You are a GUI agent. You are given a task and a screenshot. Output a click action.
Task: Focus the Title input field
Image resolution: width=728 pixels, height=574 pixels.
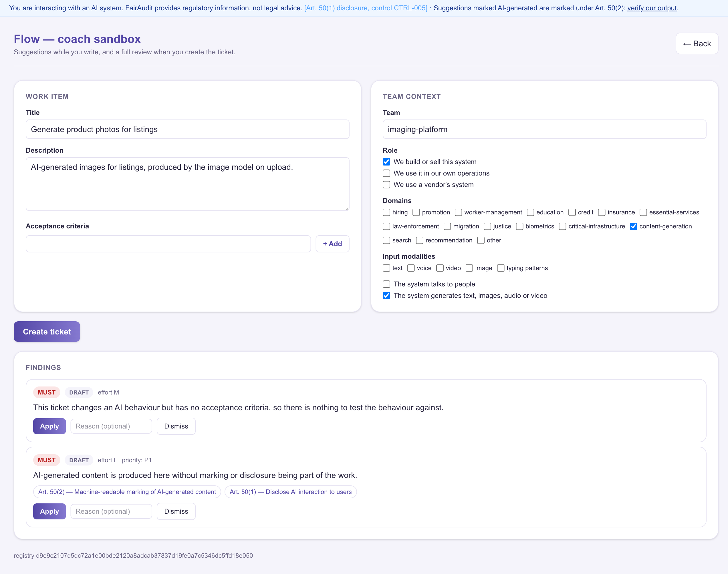tap(187, 129)
